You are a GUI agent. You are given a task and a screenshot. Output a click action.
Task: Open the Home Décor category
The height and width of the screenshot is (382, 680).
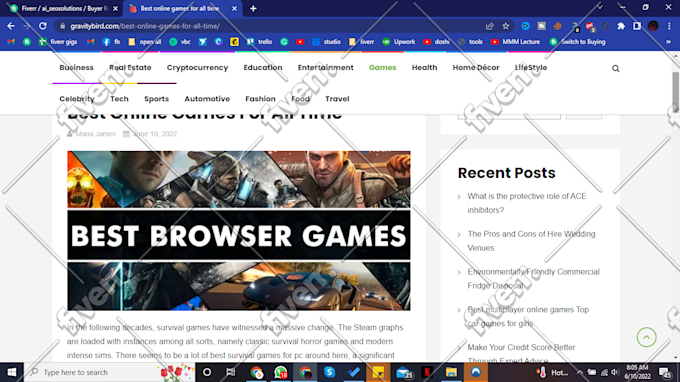pos(476,68)
